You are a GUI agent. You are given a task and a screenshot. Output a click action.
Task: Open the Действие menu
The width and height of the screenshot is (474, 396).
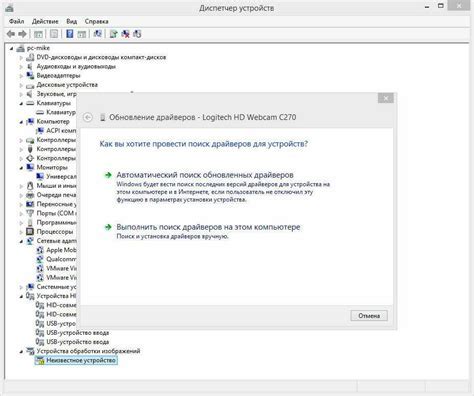(45, 21)
